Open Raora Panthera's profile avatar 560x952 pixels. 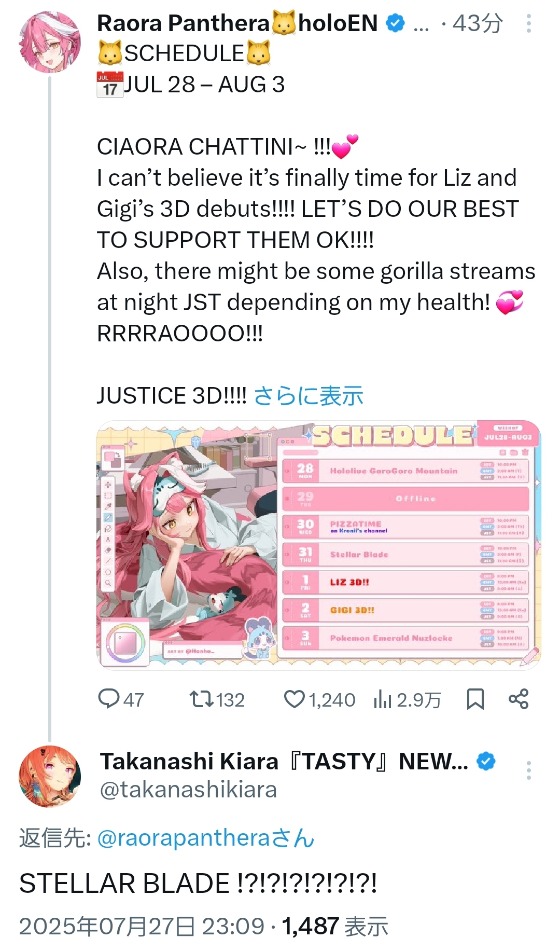[50, 42]
